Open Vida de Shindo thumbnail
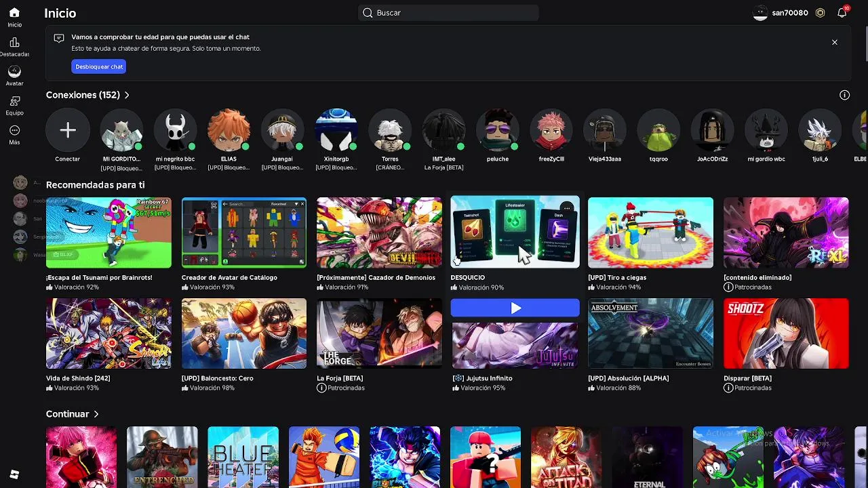 point(108,333)
